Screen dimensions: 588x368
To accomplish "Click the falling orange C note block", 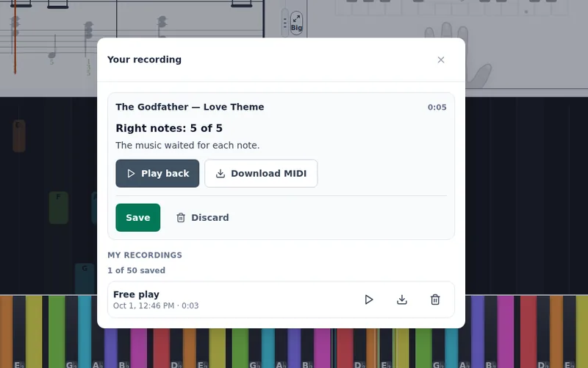I will [x=19, y=136].
